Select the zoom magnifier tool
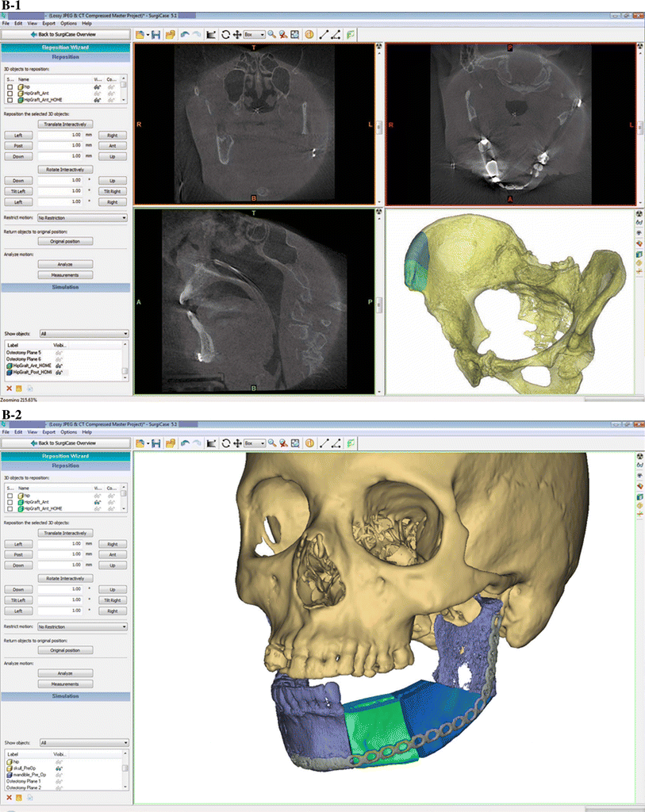This screenshot has height=812, width=645. (272, 34)
